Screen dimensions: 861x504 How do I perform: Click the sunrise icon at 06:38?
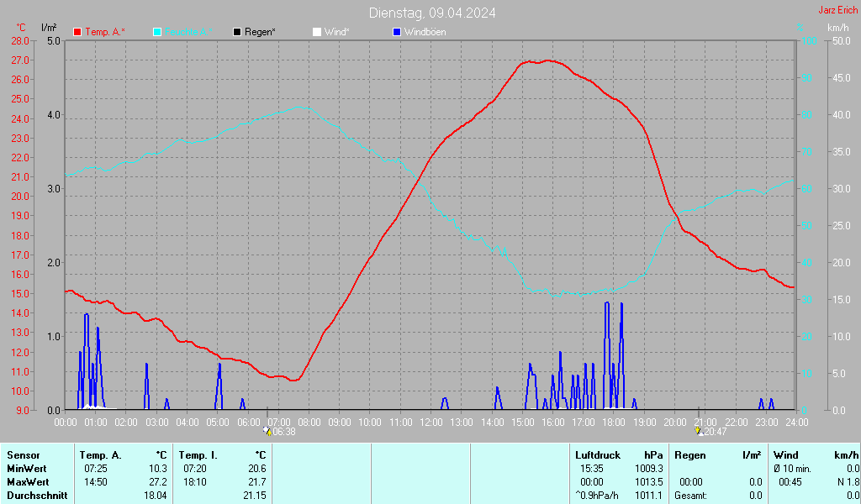tap(267, 431)
